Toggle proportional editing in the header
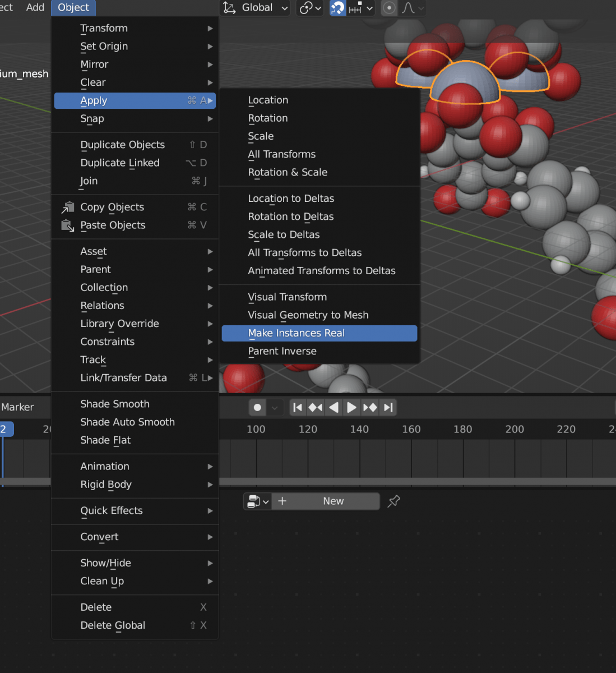 389,8
